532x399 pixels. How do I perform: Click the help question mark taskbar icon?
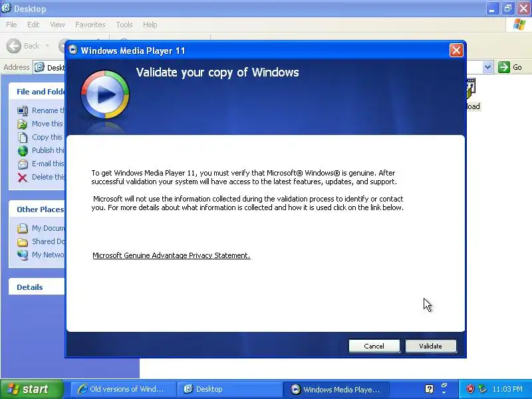point(429,389)
